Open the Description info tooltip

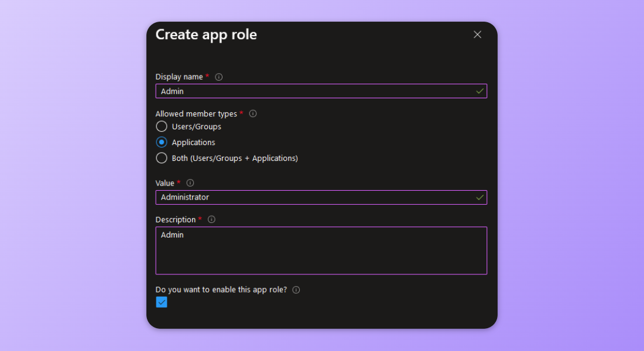(211, 219)
